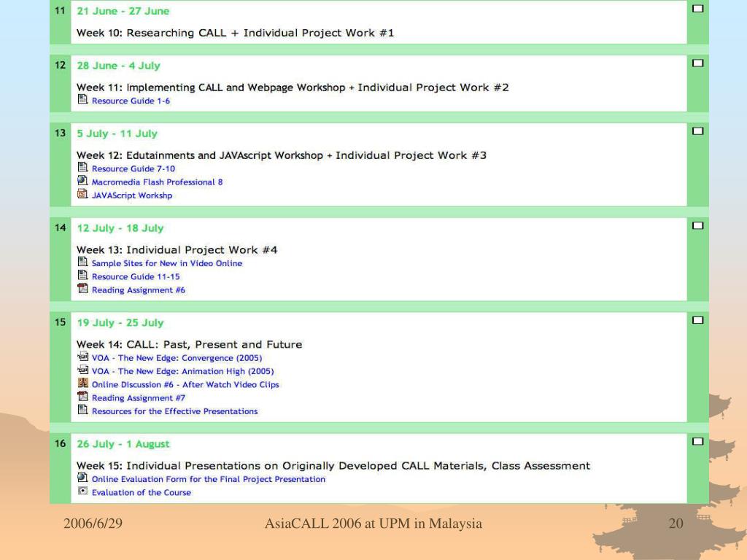Open Resources for the Effective Presentations link
The height and width of the screenshot is (560, 747).
175,411
